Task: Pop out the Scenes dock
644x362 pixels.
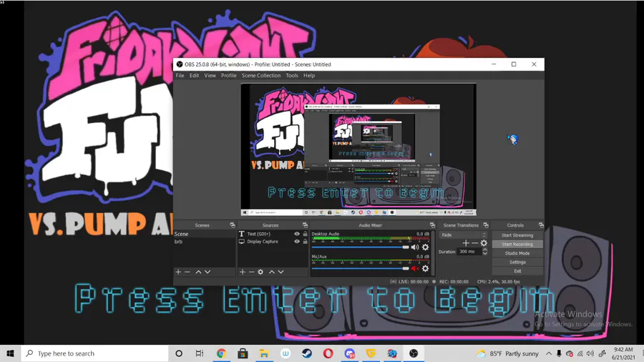Action: [x=233, y=225]
